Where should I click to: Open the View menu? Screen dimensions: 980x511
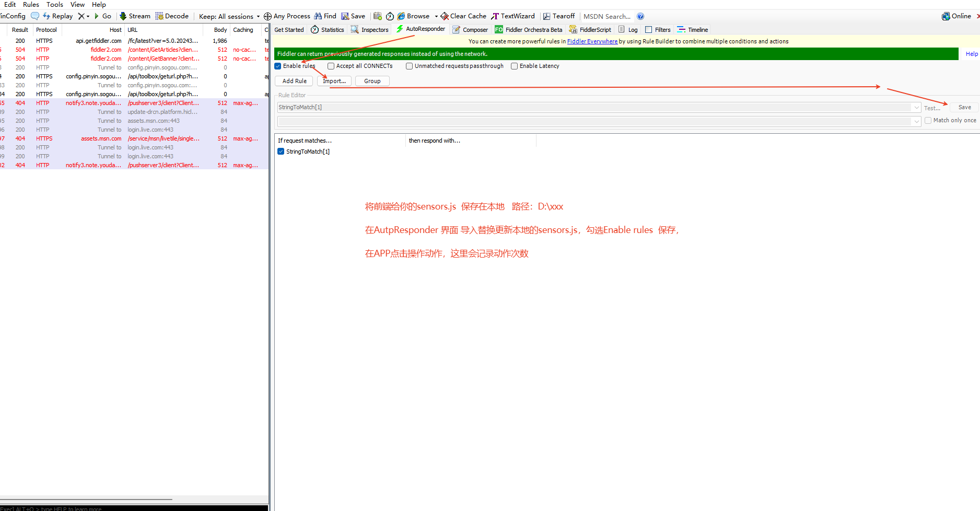pyautogui.click(x=77, y=5)
